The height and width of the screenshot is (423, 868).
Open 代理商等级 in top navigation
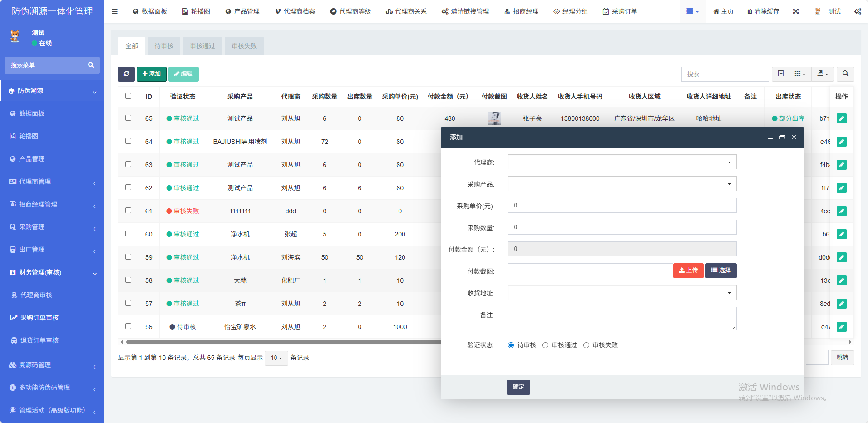(350, 11)
